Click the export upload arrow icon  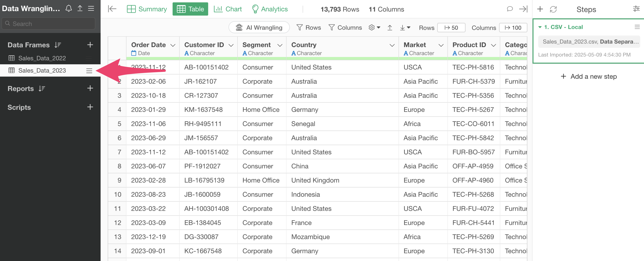coord(390,28)
